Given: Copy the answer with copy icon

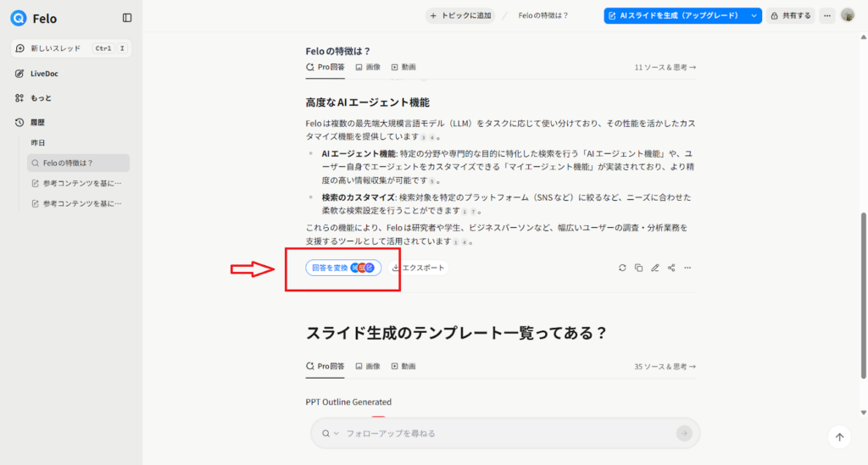Looking at the screenshot, I should pyautogui.click(x=638, y=268).
